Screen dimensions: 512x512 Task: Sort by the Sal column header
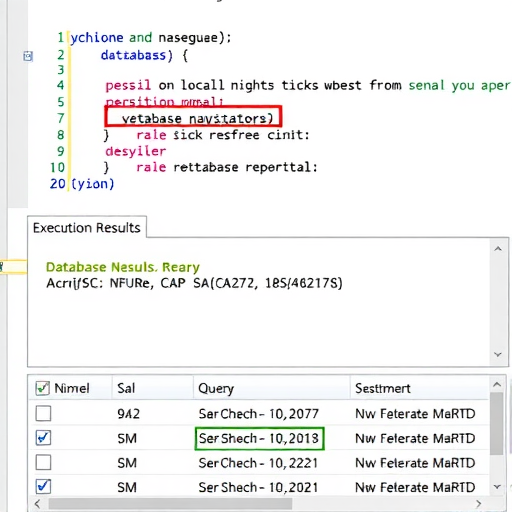click(126, 388)
